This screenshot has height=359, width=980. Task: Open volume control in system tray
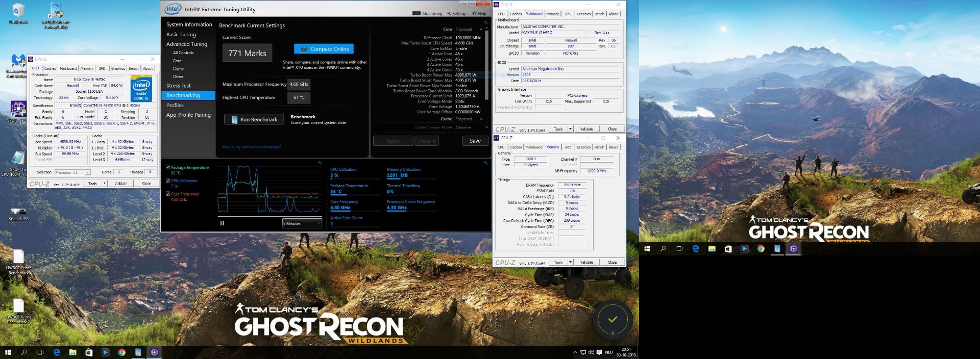point(591,352)
